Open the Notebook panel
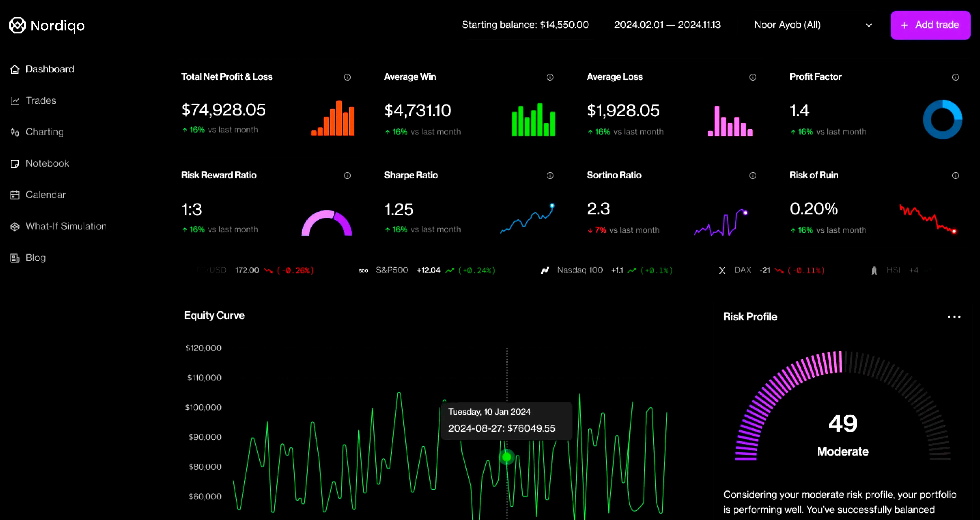The image size is (980, 520). click(x=47, y=163)
